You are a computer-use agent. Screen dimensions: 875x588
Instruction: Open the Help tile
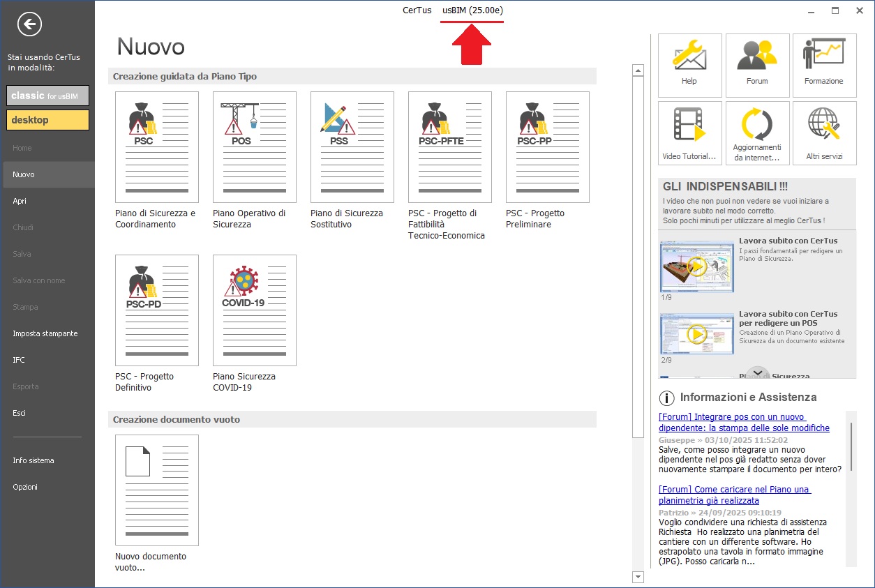[689, 65]
